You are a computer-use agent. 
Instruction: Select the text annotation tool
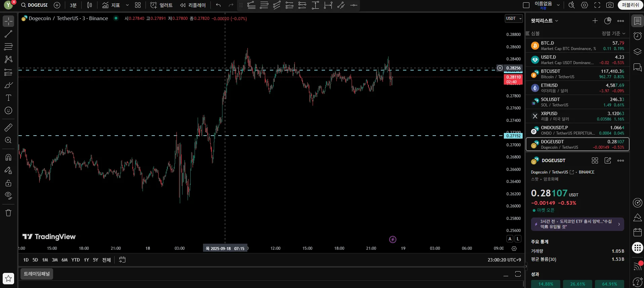click(x=8, y=98)
